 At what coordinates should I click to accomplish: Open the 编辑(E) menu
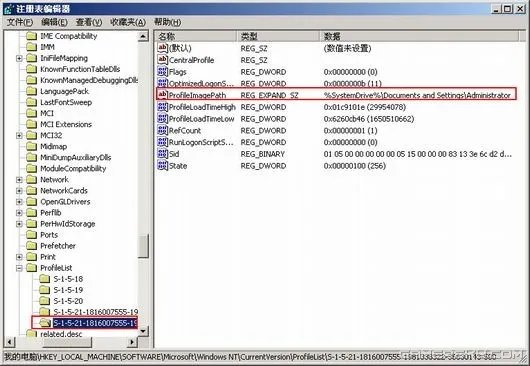(x=54, y=22)
